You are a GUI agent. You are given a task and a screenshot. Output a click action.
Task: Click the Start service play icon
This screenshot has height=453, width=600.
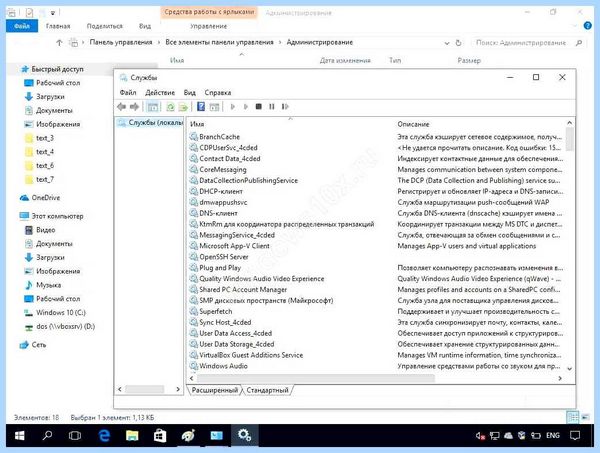click(x=232, y=107)
